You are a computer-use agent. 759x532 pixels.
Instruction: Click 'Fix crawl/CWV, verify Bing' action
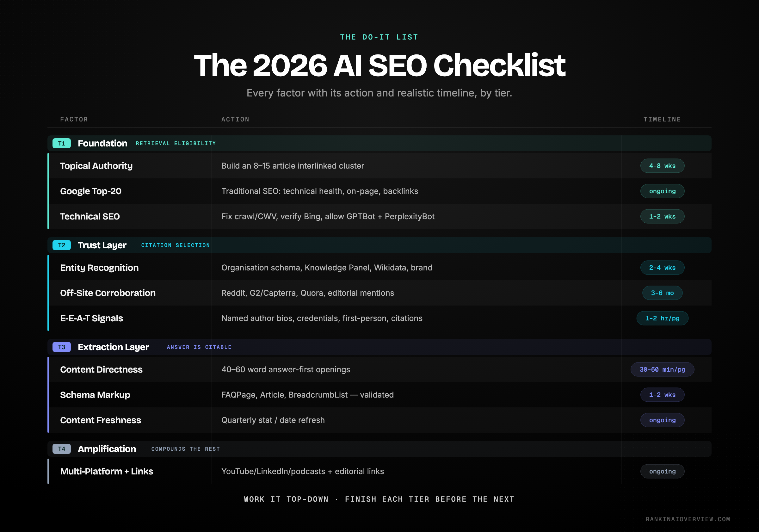click(328, 216)
